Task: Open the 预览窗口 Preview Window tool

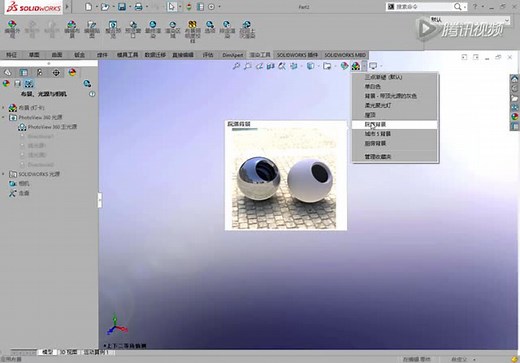Action: 133,28
